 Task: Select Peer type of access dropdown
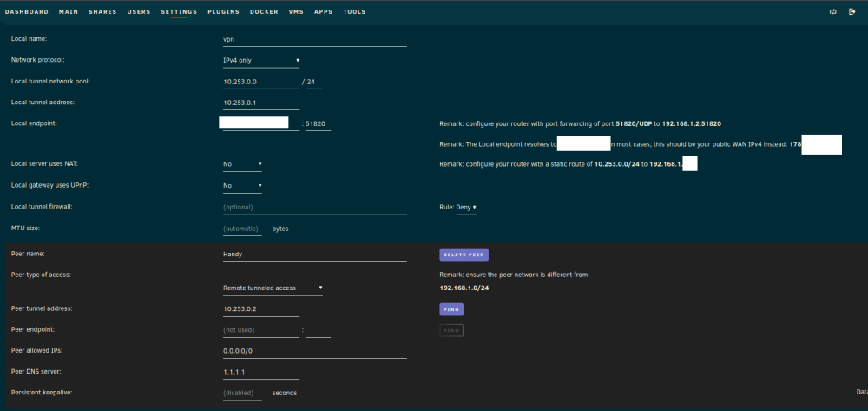[269, 288]
